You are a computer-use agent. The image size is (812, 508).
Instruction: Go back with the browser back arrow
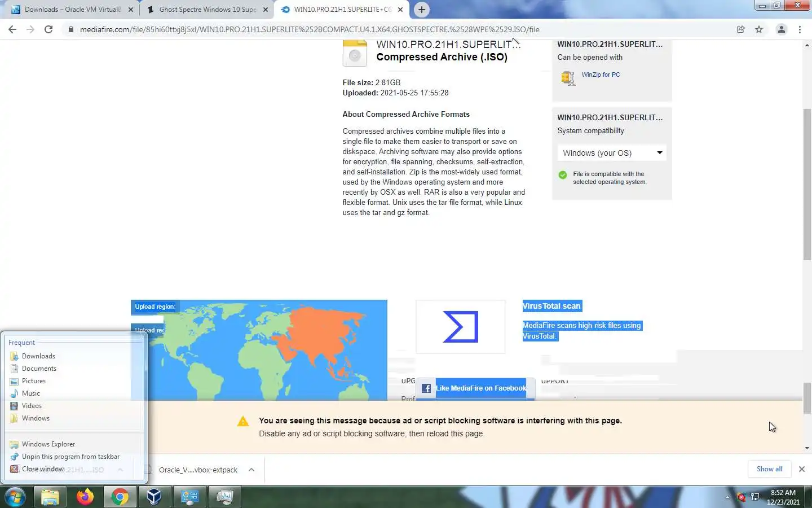(x=12, y=29)
